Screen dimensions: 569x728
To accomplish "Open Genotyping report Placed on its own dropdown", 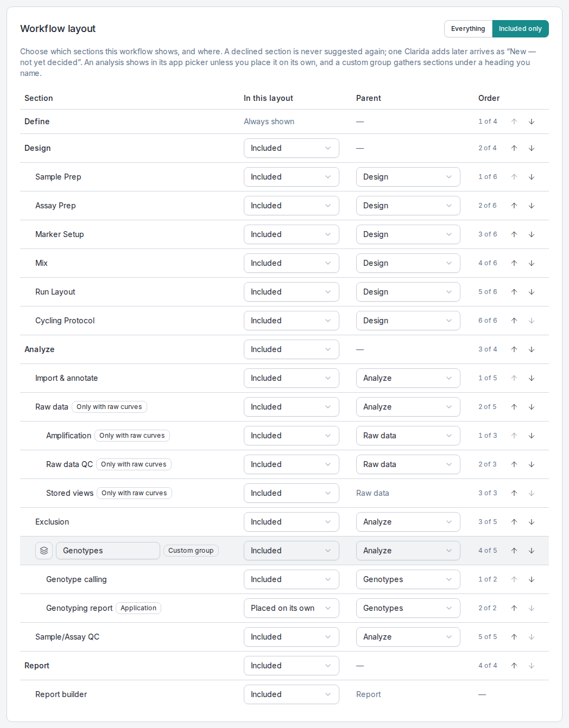I will [292, 608].
